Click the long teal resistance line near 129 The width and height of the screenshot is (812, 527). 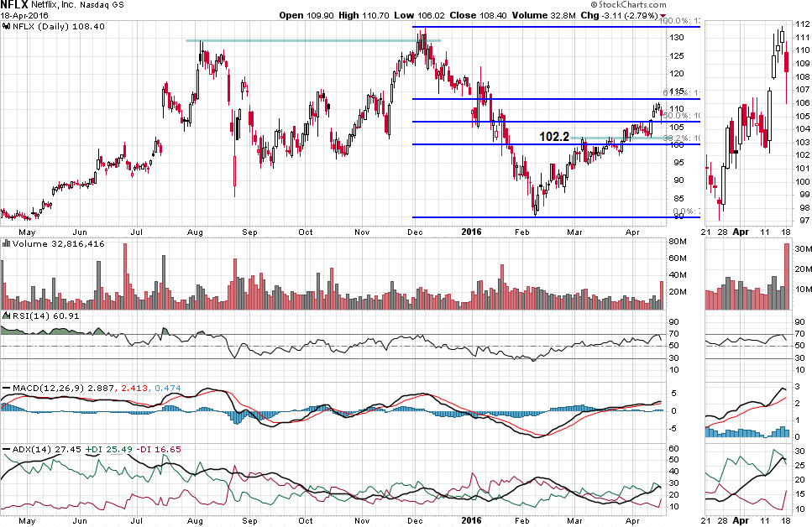point(313,40)
